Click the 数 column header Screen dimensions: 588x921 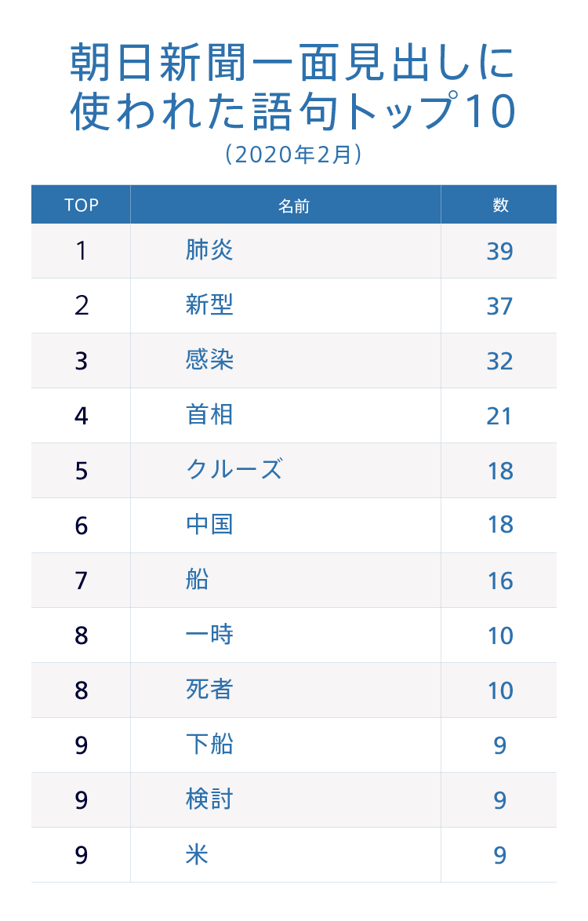click(x=500, y=205)
